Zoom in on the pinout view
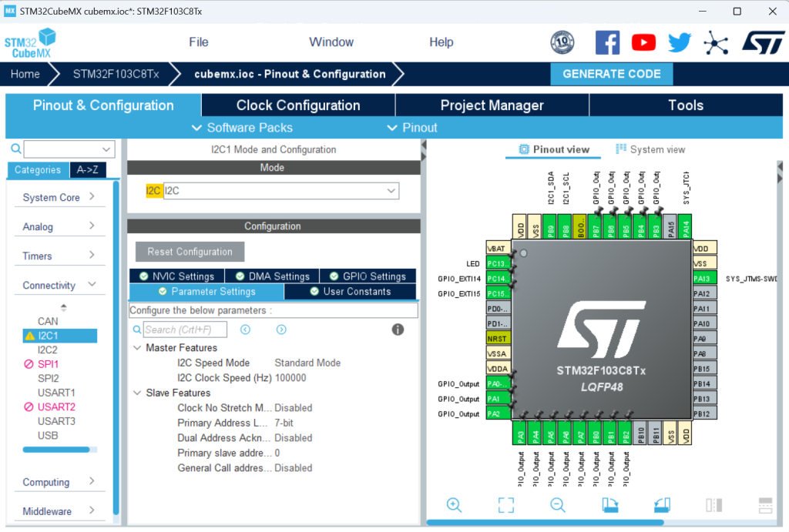The width and height of the screenshot is (789, 532). pos(454,505)
